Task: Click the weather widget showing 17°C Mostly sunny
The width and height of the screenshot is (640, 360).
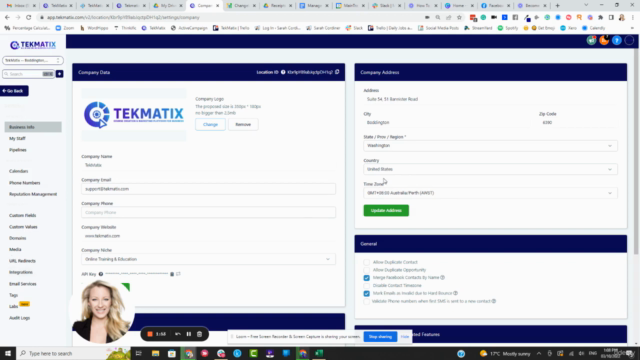Action: point(505,353)
